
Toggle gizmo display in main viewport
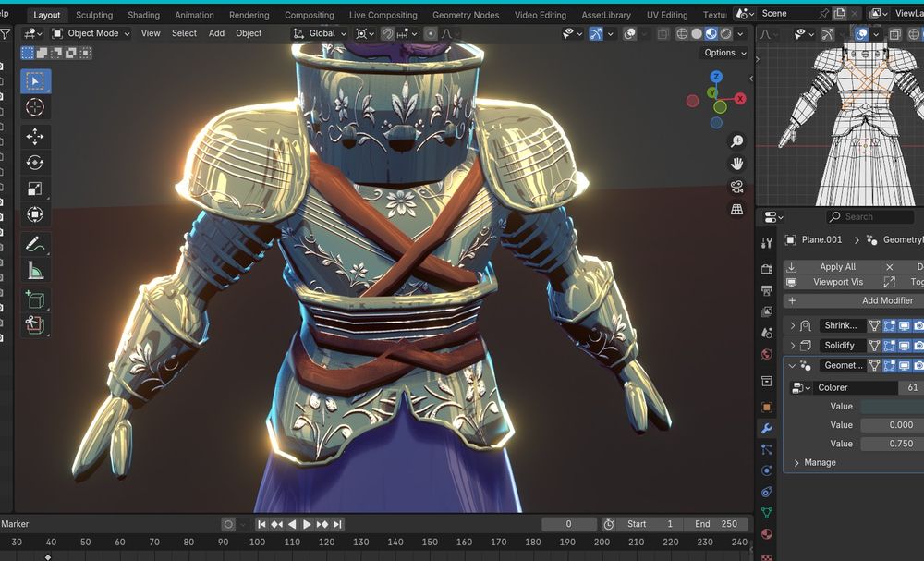tap(596, 33)
